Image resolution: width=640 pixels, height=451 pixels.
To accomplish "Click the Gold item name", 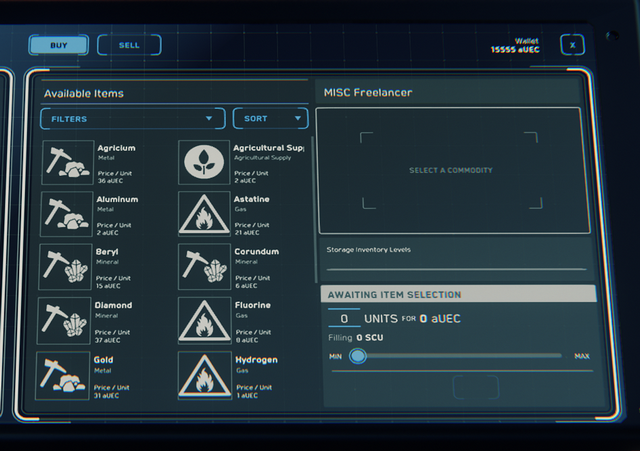I will [104, 360].
